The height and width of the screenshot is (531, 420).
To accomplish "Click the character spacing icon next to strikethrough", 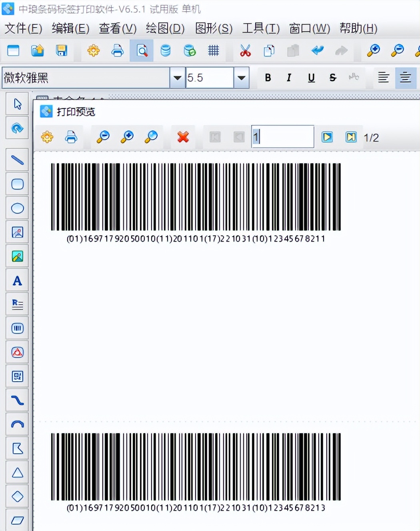I will click(x=354, y=77).
